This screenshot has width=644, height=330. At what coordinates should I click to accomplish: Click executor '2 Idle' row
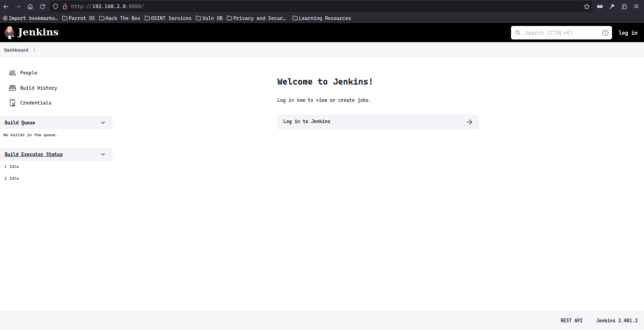(56, 178)
